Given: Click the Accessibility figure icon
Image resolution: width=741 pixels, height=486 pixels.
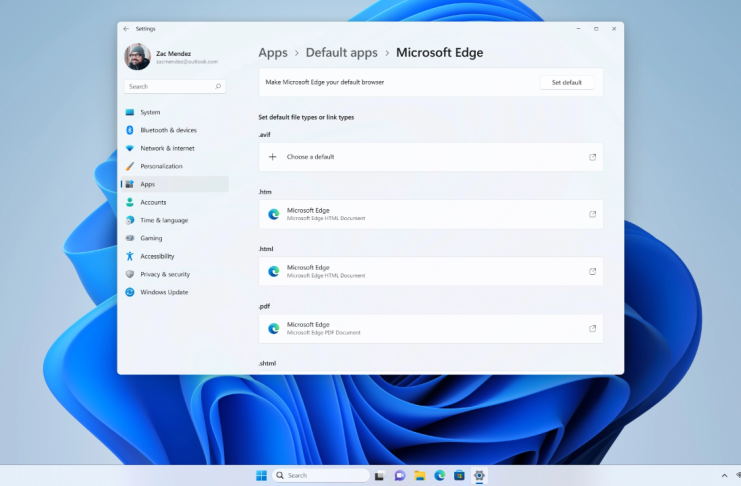Looking at the screenshot, I should (x=130, y=256).
